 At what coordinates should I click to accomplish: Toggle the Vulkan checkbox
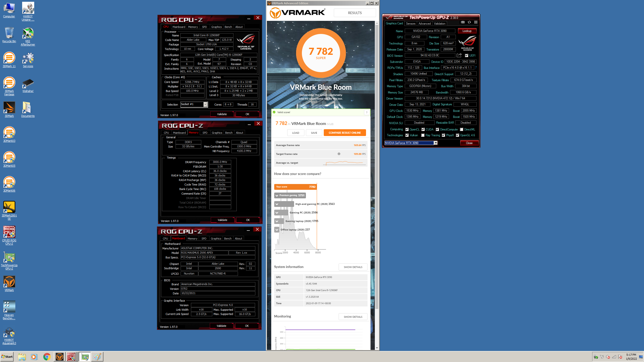(x=407, y=135)
